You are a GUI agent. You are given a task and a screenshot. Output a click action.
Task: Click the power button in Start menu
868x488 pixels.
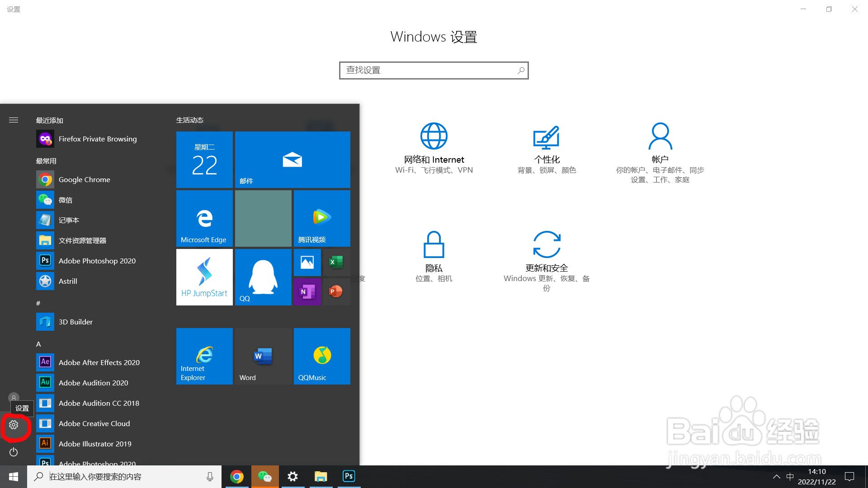14,452
